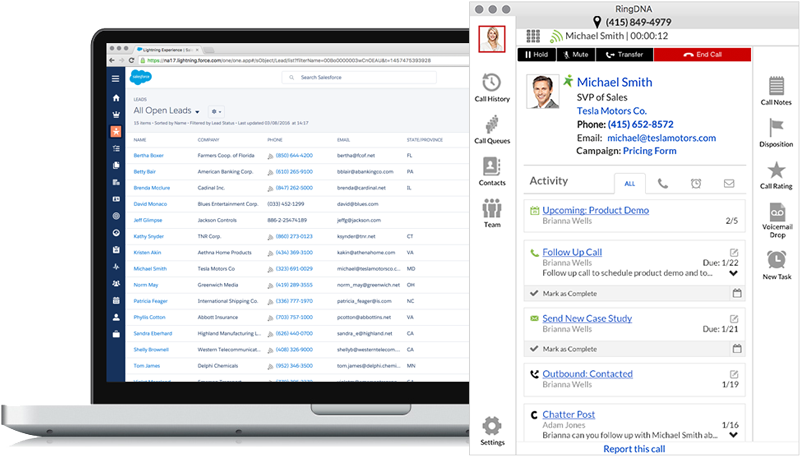Open Call History in RingDNA sidebar
800x456 pixels.
[x=492, y=87]
